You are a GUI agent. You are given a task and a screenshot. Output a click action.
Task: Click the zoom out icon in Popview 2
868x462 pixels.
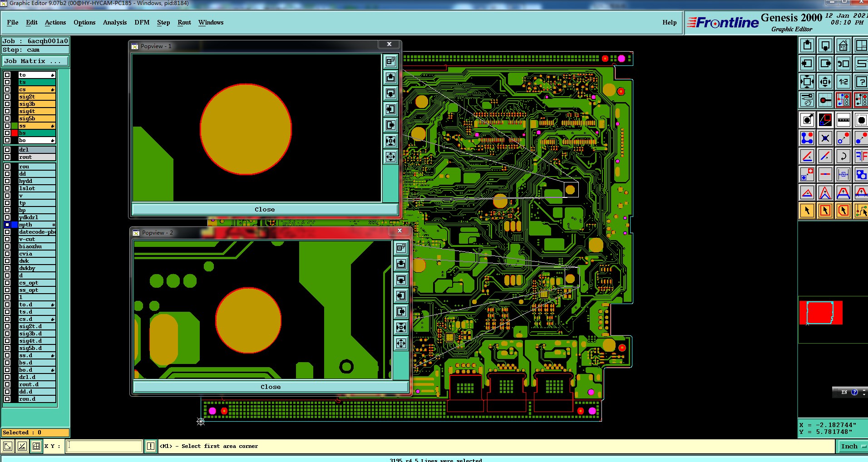(401, 343)
